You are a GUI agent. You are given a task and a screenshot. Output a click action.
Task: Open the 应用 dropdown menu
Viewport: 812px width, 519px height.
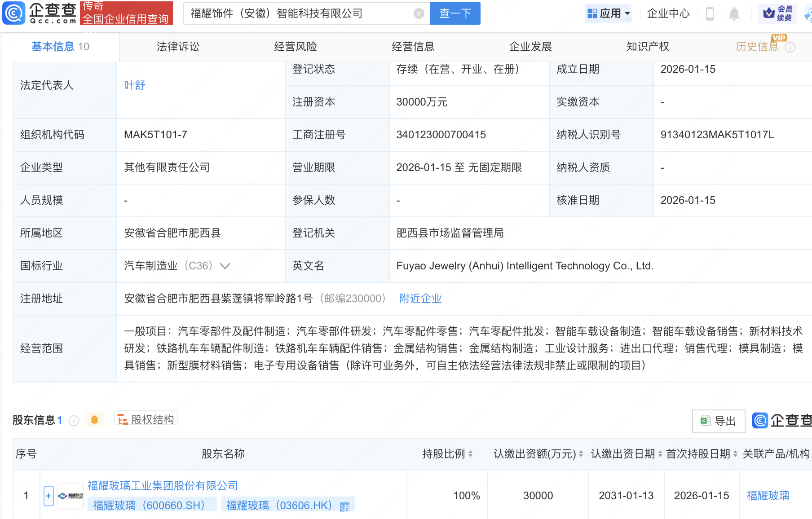(609, 13)
